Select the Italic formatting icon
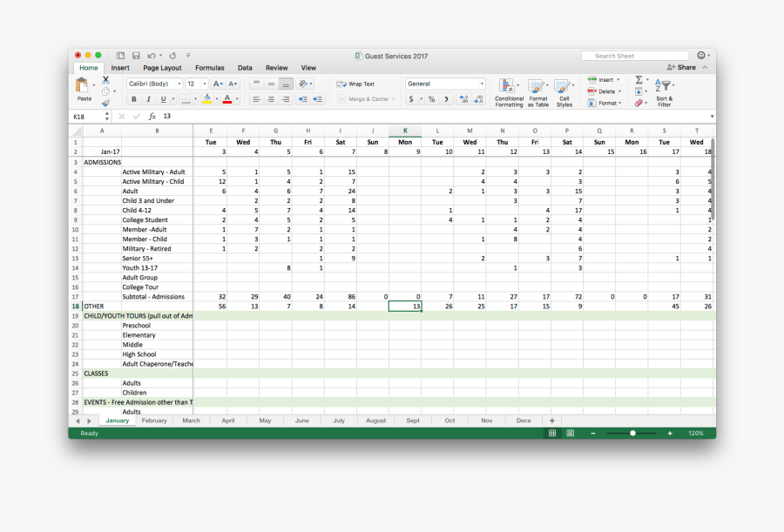784x532 pixels. coord(147,99)
